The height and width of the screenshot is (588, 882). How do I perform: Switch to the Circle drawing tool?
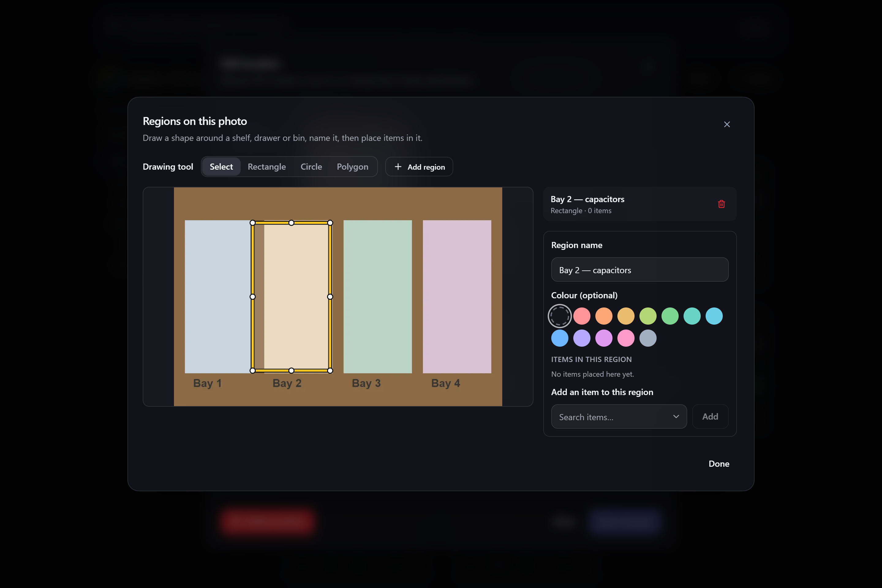coord(311,167)
